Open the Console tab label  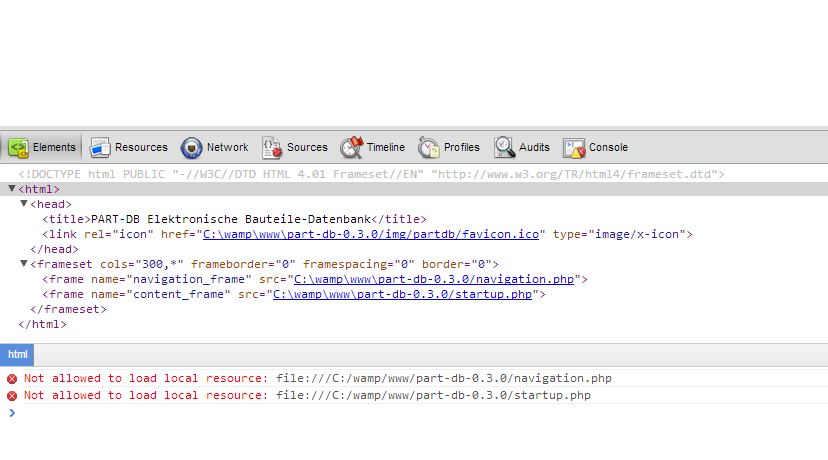608,147
